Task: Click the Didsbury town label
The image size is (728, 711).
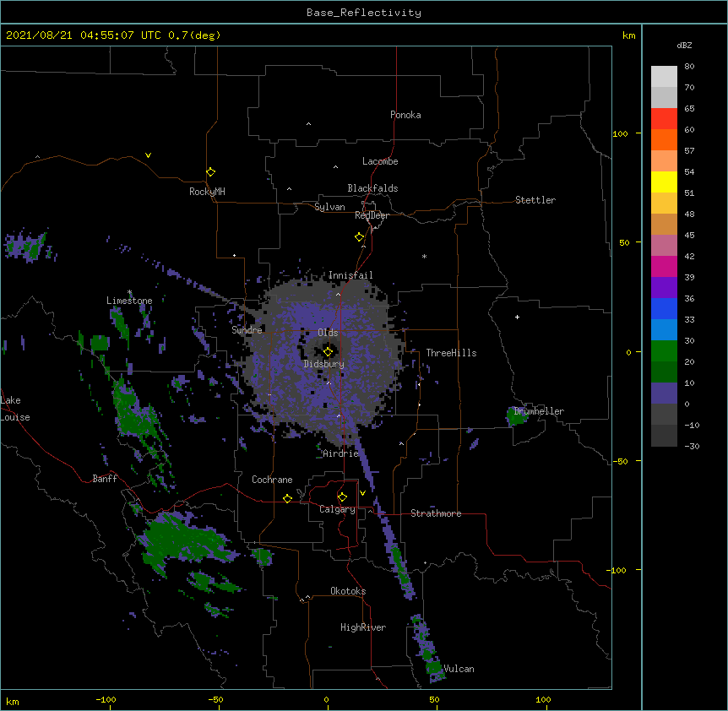Action: tap(323, 364)
